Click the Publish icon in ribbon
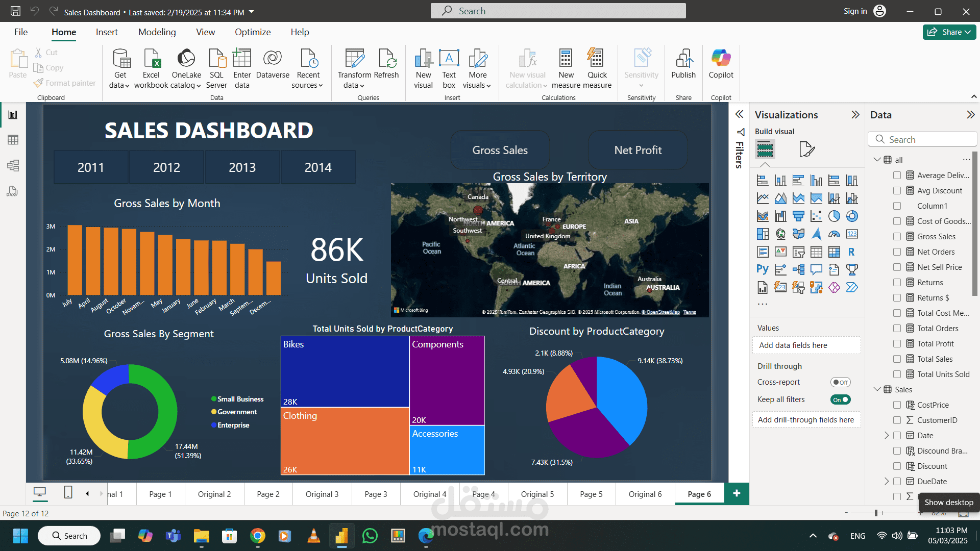Viewport: 980px width, 551px height. pyautogui.click(x=683, y=59)
